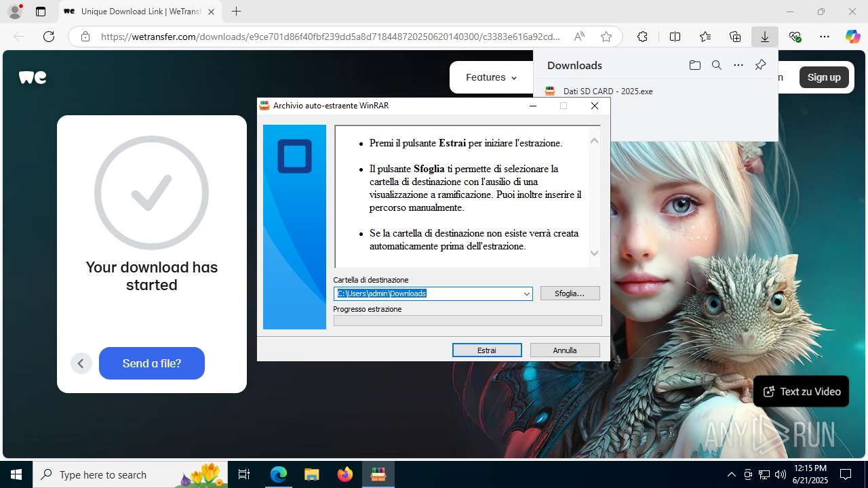Image resolution: width=868 pixels, height=488 pixels.
Task: Select WinRAR taskbar icon
Action: click(378, 474)
